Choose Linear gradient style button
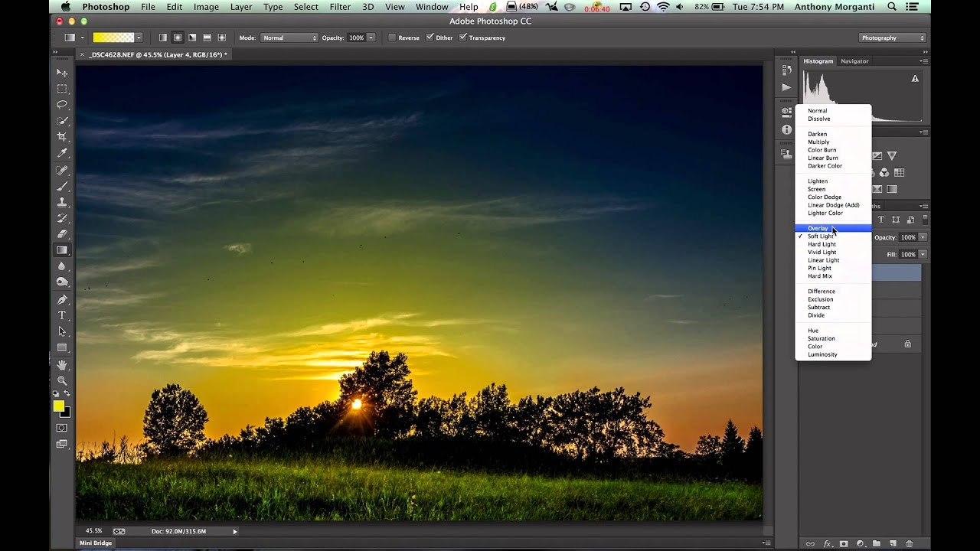Screen dimensions: 980x551 [162, 37]
